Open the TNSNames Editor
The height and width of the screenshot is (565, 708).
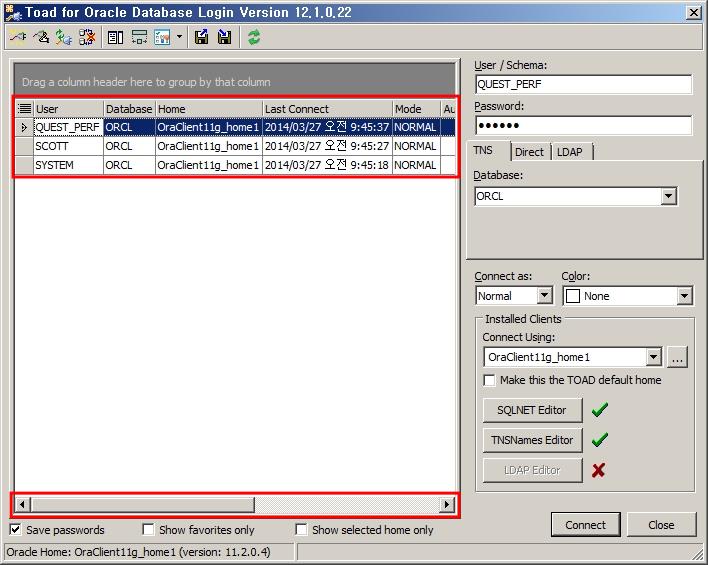point(531,440)
